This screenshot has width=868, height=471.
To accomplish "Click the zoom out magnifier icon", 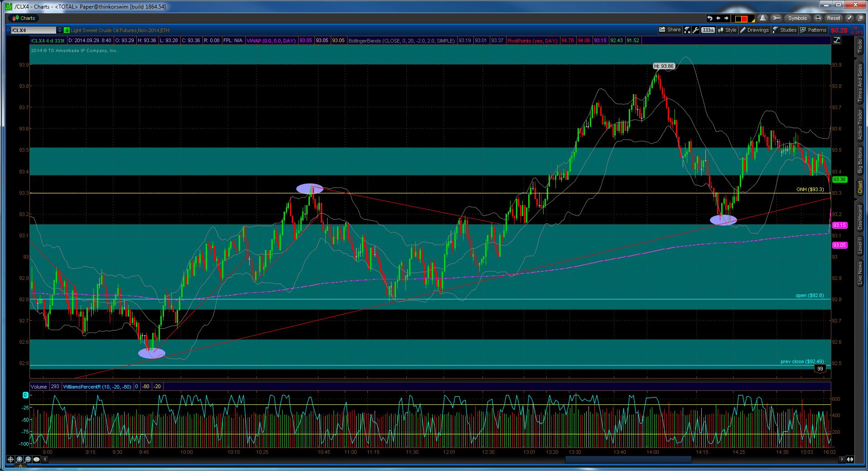I will (x=28, y=459).
